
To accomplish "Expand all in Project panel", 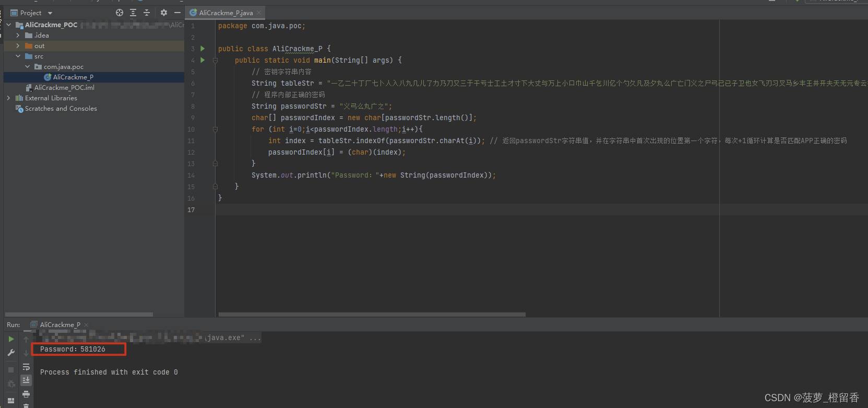I will coord(133,13).
